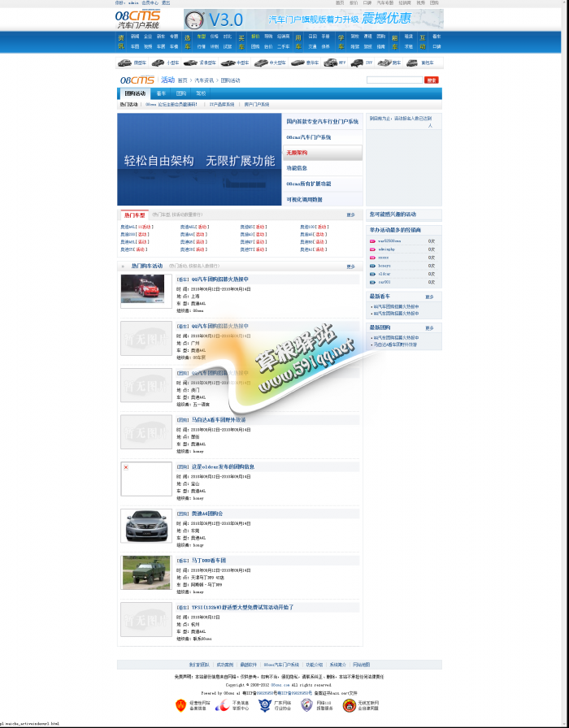Open the 驾校 tab

201,93
